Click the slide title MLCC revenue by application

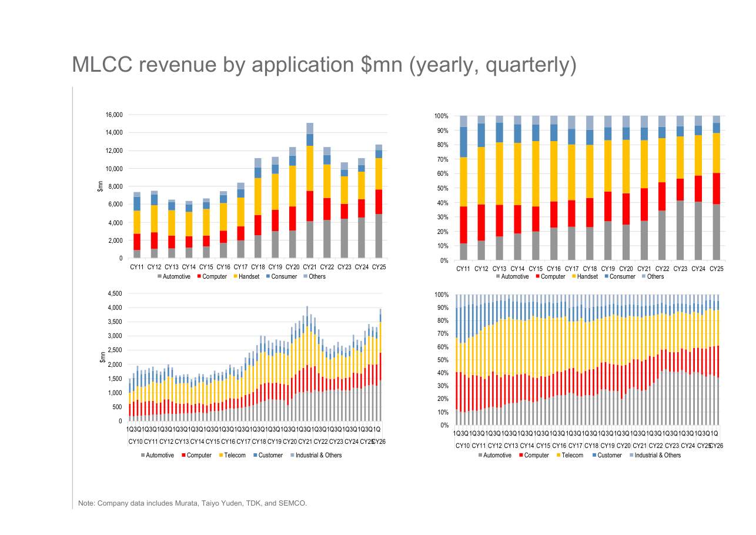coord(324,65)
